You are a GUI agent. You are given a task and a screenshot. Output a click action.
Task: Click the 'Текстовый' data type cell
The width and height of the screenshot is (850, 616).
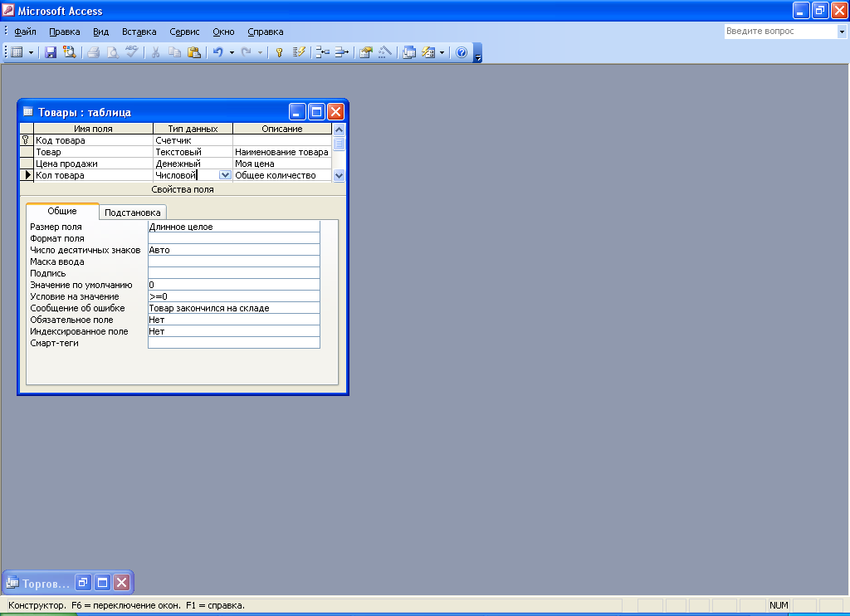coord(193,152)
